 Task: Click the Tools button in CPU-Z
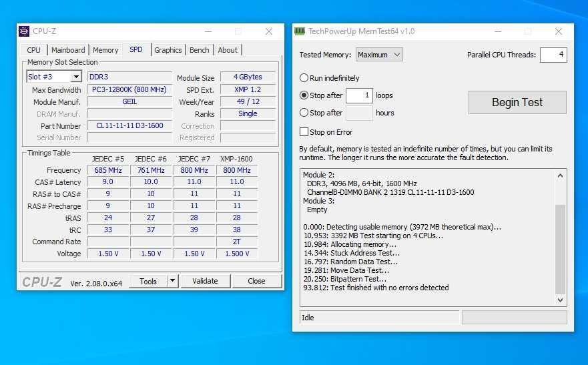pyautogui.click(x=148, y=281)
